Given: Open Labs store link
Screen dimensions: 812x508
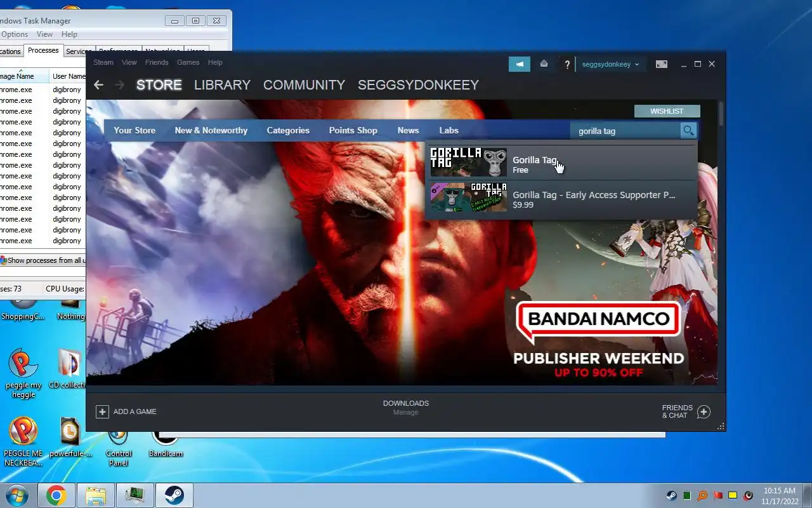Looking at the screenshot, I should point(449,130).
